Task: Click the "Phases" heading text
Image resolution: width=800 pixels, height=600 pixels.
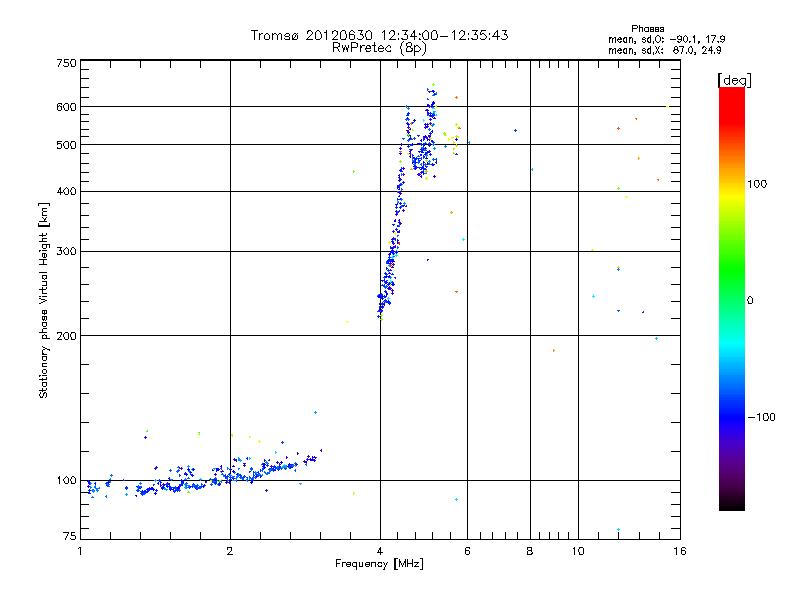Action: [647, 29]
